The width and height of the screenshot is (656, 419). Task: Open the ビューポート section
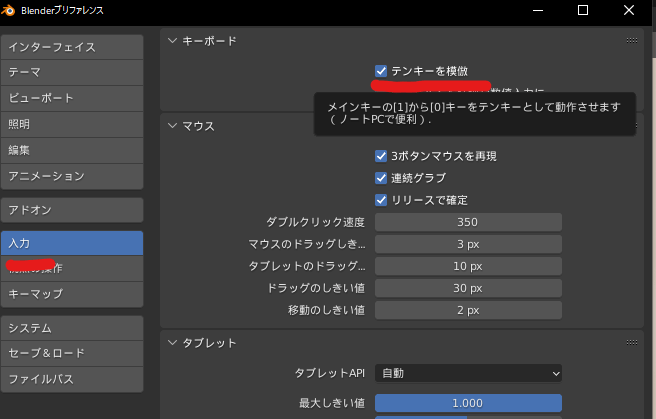72,98
